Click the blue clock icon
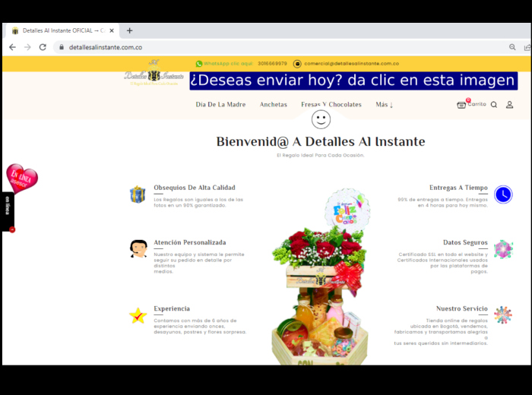 (x=503, y=194)
